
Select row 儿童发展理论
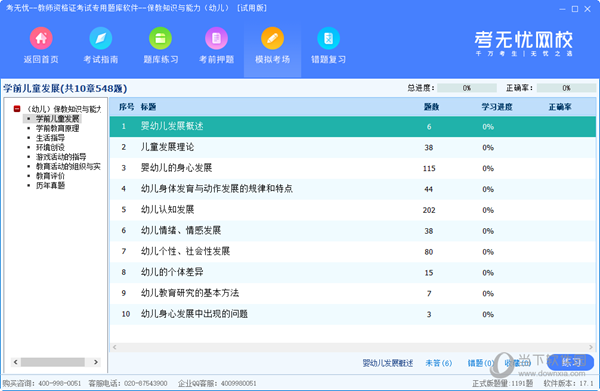[352, 147]
